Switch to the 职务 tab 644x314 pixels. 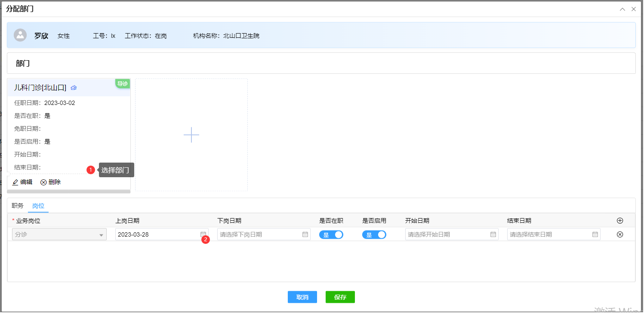(x=18, y=206)
